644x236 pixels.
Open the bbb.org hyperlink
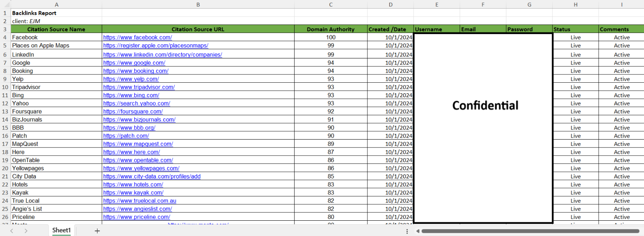(x=129, y=128)
